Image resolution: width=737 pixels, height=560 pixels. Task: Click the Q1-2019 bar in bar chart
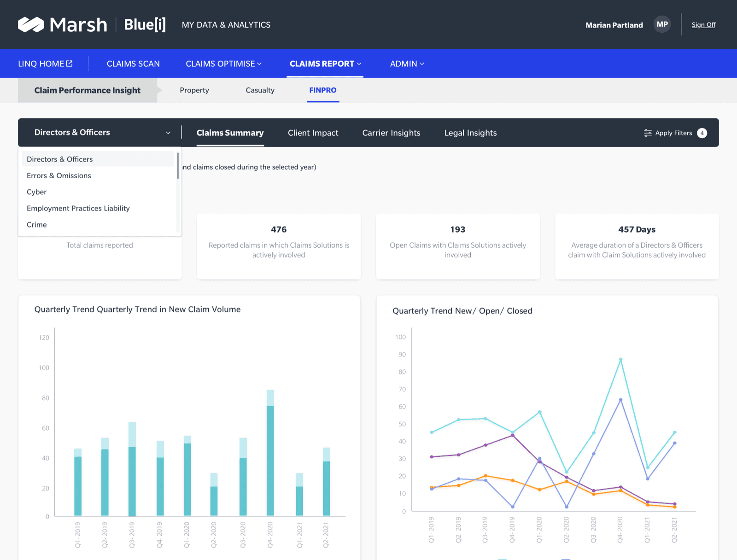(x=78, y=482)
